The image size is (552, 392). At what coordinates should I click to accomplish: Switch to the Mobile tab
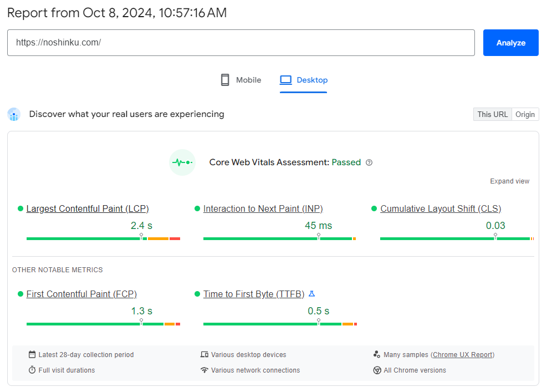[x=241, y=80]
